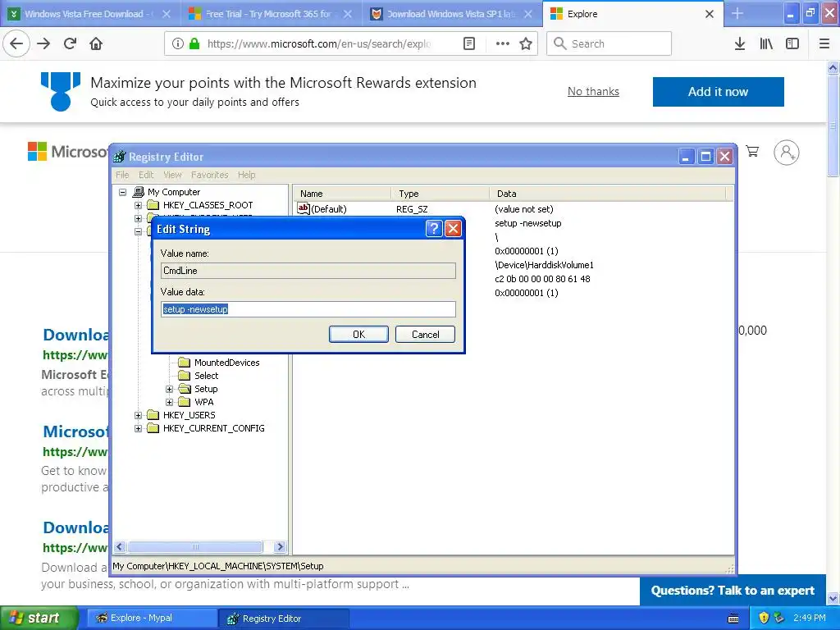Open the downloads arrow panel

click(740, 43)
